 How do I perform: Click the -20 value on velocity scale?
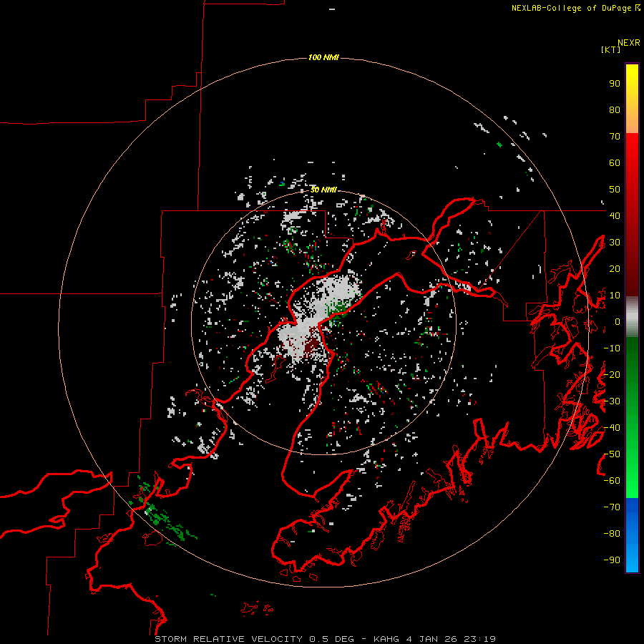[x=612, y=375]
